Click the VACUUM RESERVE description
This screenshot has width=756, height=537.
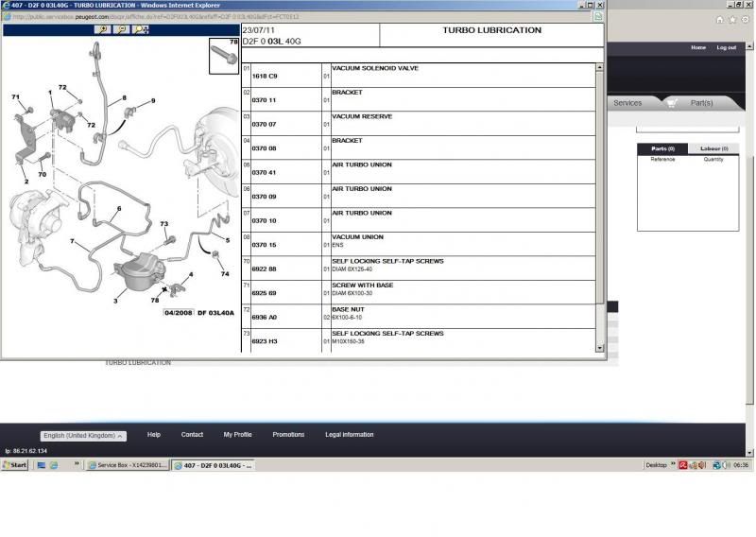[362, 117]
